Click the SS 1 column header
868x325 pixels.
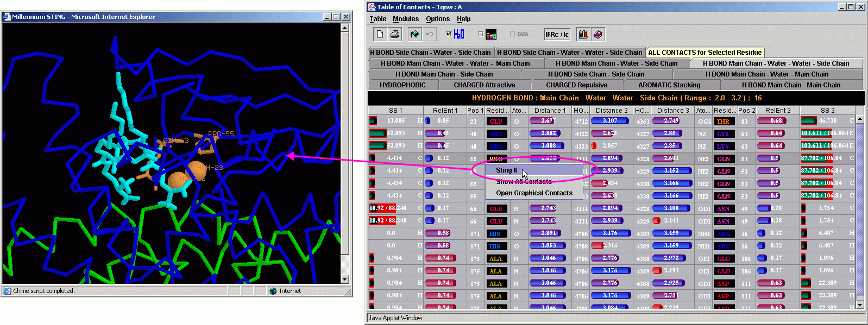point(396,110)
